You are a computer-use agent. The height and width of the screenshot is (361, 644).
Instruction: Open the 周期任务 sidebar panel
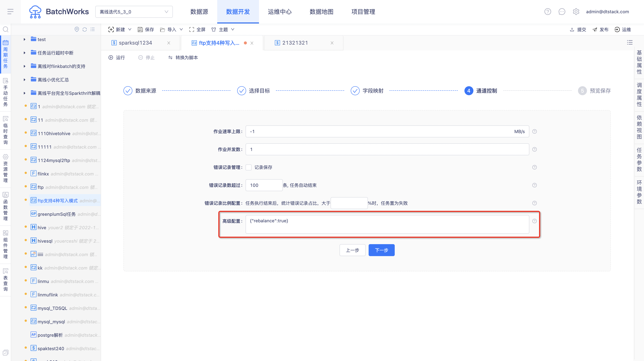[x=5, y=54]
